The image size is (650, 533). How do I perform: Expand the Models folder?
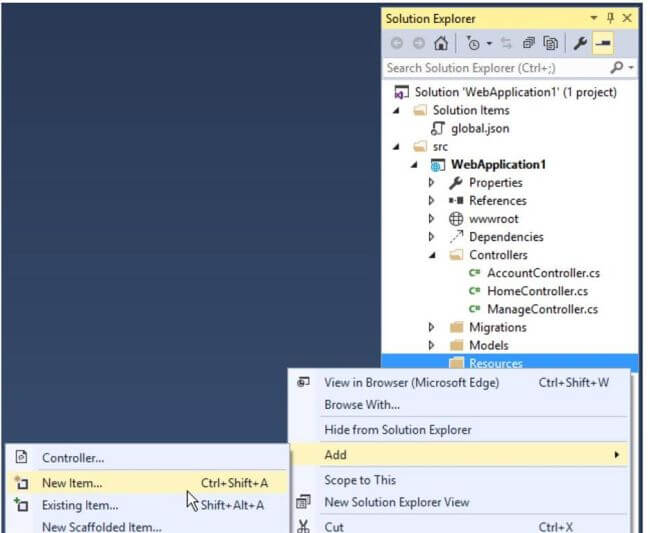(431, 345)
